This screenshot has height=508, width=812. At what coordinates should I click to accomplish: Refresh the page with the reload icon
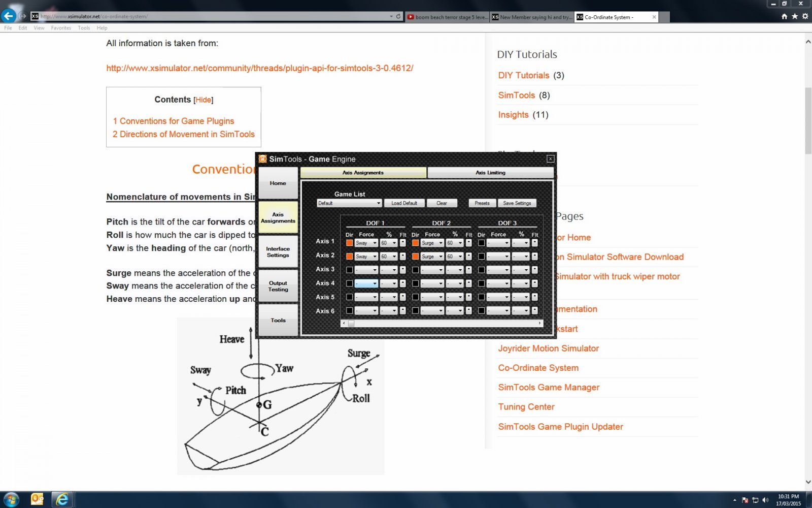pyautogui.click(x=398, y=16)
